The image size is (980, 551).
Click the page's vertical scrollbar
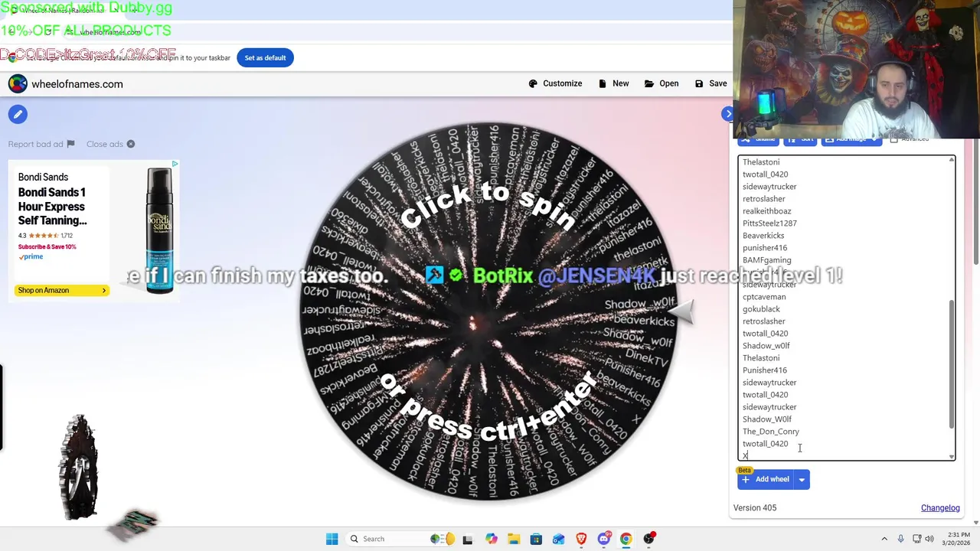click(x=976, y=203)
